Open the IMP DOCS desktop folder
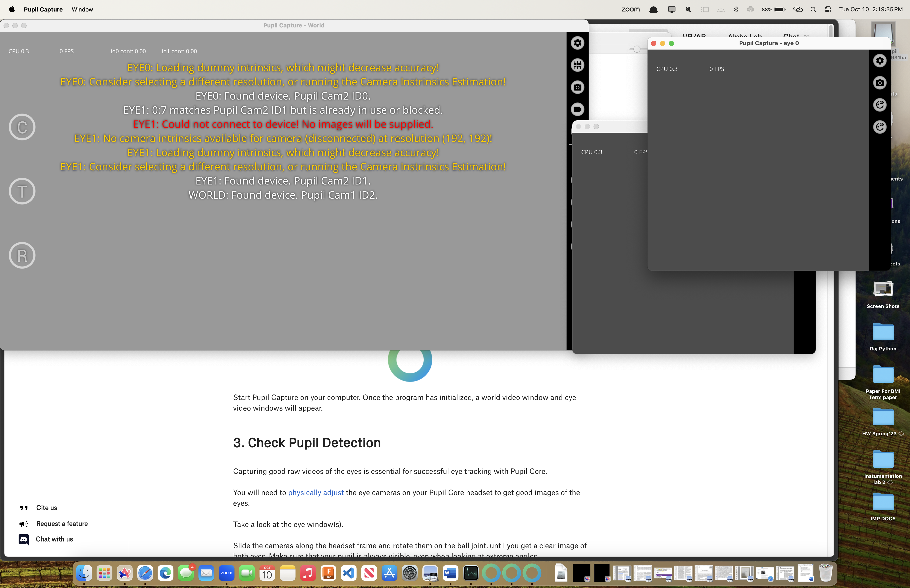The image size is (910, 588). pos(883,507)
